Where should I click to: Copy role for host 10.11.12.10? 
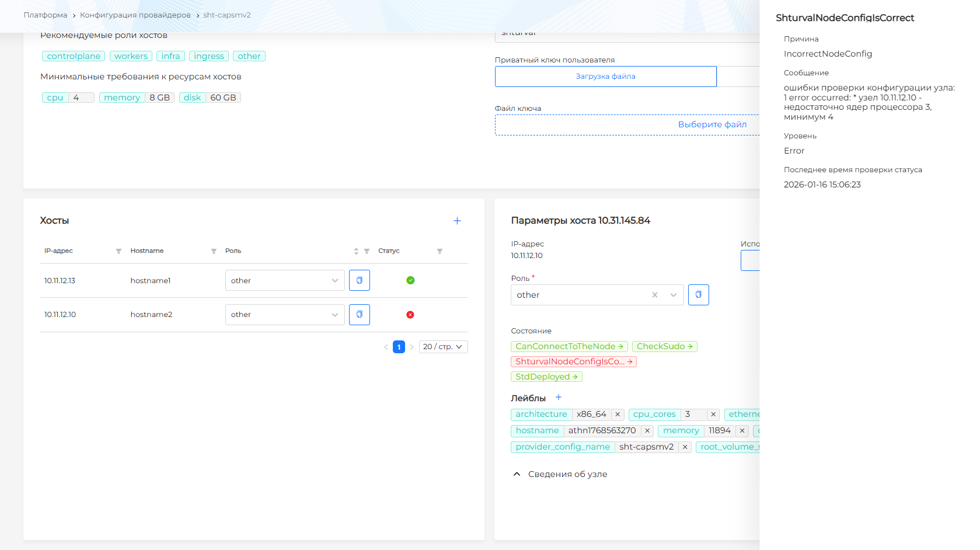click(359, 315)
